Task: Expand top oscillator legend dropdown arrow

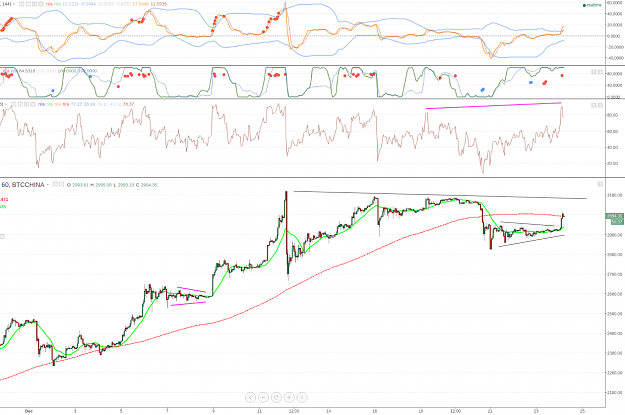Action: click(14, 4)
